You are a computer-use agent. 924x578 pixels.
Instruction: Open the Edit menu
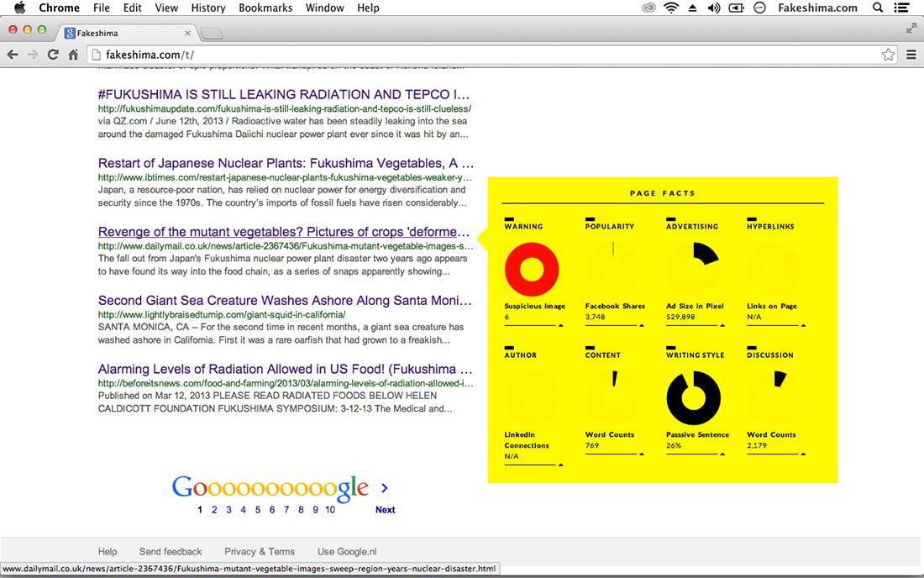pyautogui.click(x=132, y=8)
